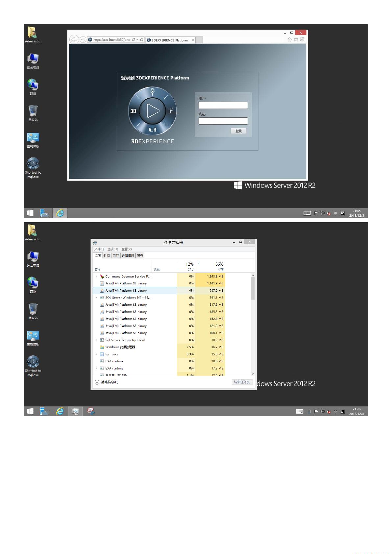Click the 结束任务 end task button
Screen dimensions: 392x554
coord(242,382)
